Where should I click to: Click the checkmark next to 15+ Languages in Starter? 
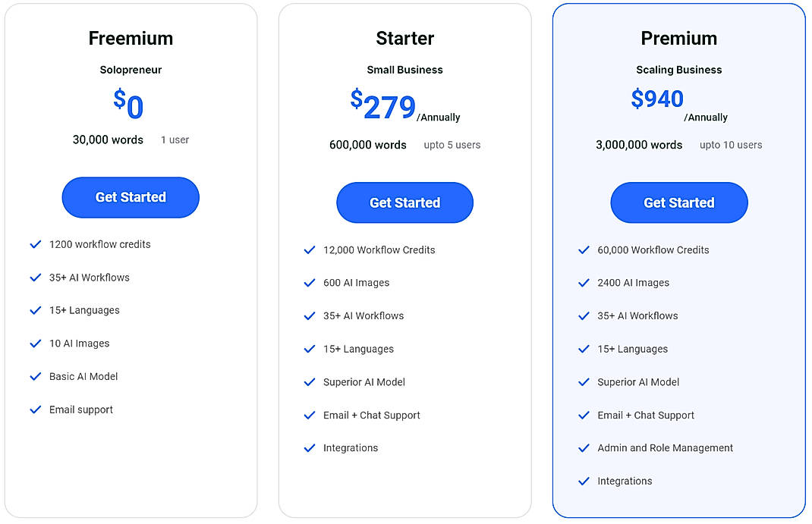click(x=310, y=349)
